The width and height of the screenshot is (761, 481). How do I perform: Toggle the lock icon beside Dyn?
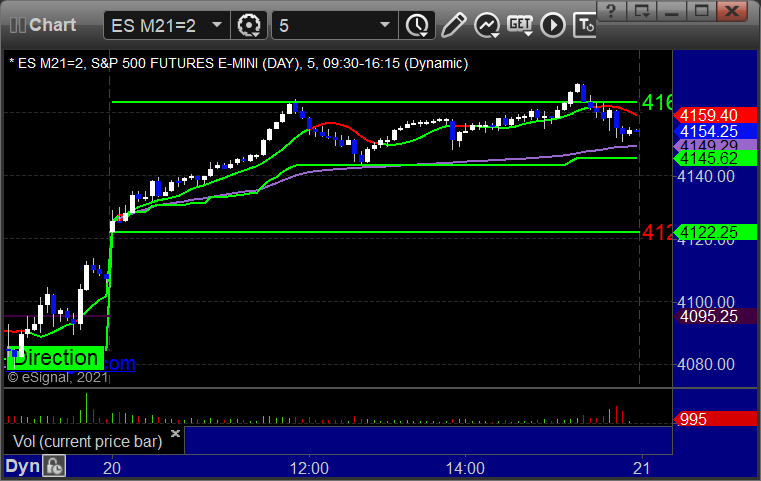(x=54, y=466)
